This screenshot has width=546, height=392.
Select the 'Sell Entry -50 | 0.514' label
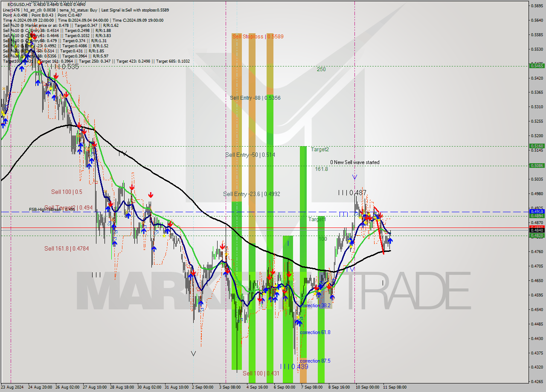pyautogui.click(x=250, y=155)
